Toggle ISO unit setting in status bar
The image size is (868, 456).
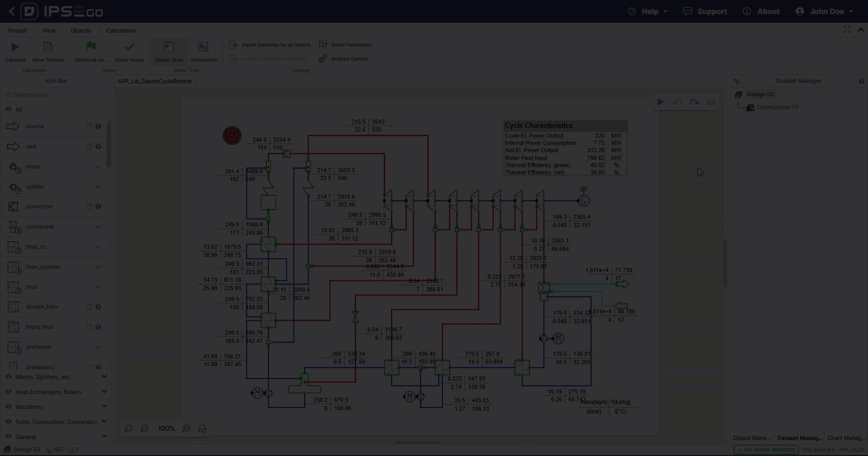pos(55,450)
